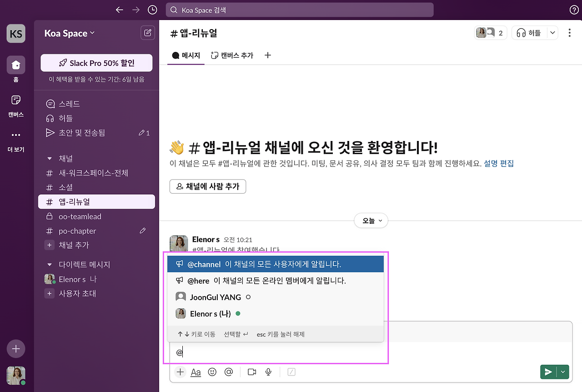582x392 pixels.
Task: Collapse the 채널 section chevron
Action: (49, 158)
